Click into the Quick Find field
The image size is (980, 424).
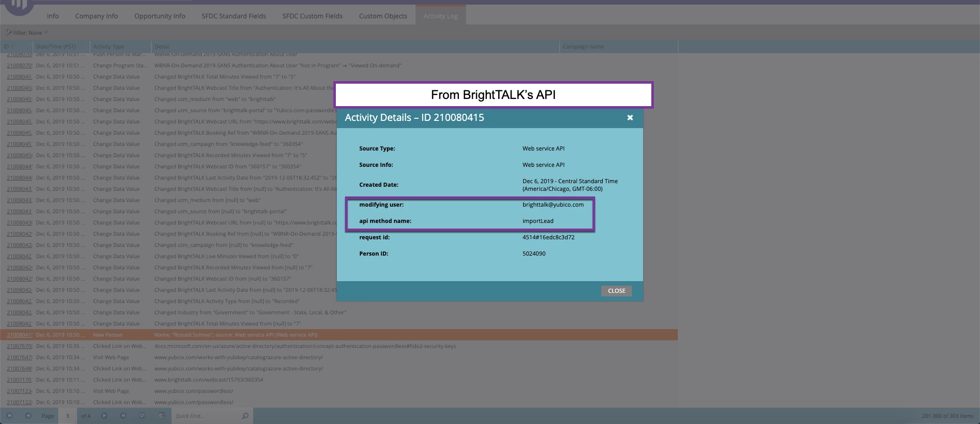point(207,416)
